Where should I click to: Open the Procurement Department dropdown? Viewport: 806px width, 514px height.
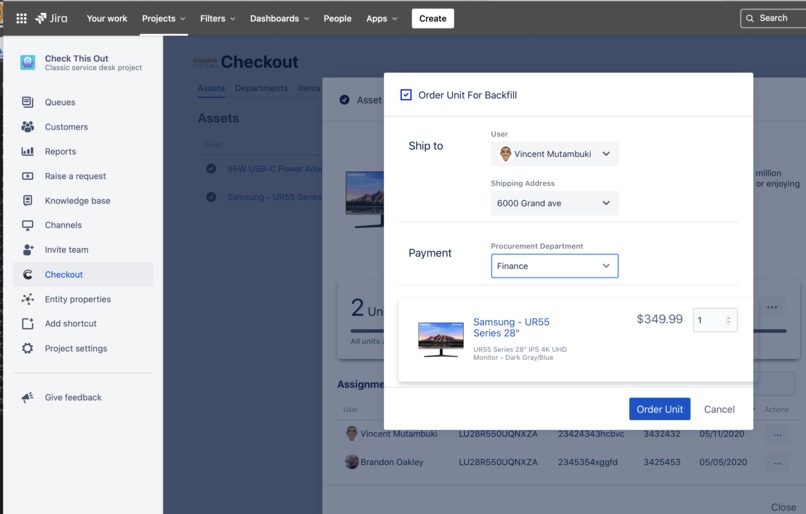(555, 266)
